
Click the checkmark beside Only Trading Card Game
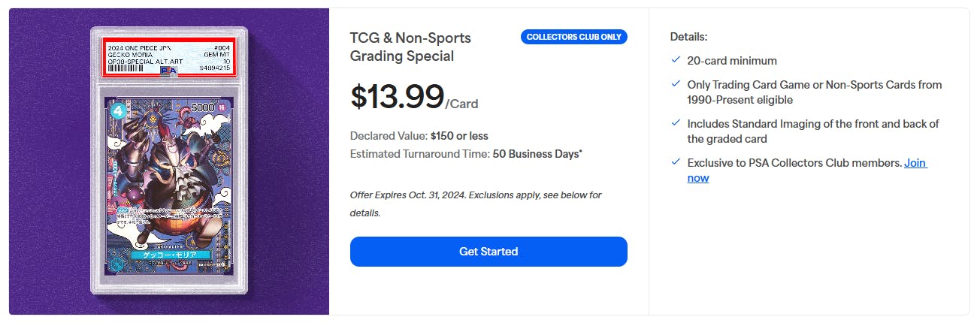[676, 84]
